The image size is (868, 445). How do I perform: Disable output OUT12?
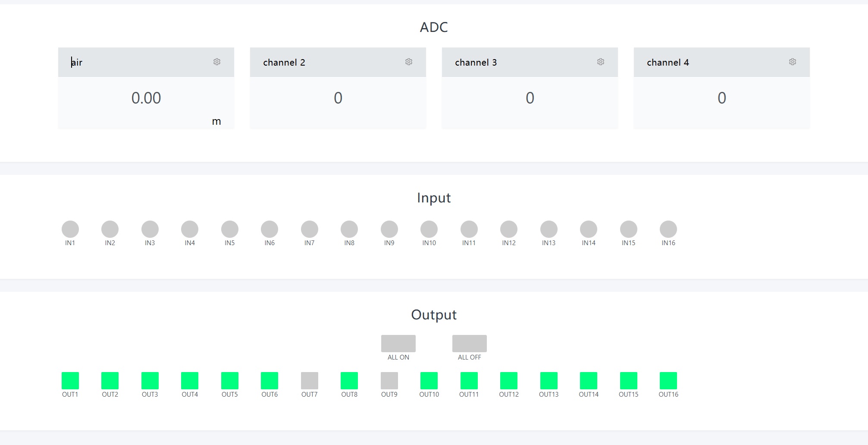(509, 381)
